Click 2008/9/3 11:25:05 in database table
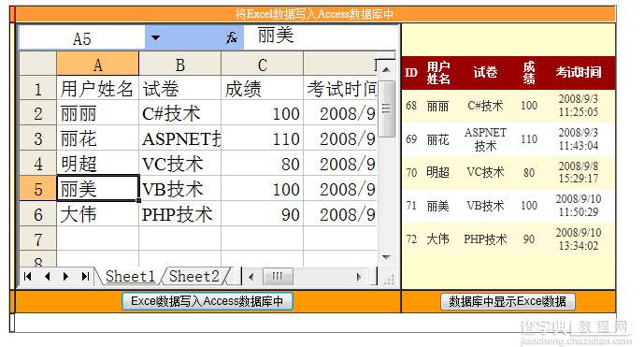Image resolution: width=644 pixels, height=347 pixels. pos(579,106)
